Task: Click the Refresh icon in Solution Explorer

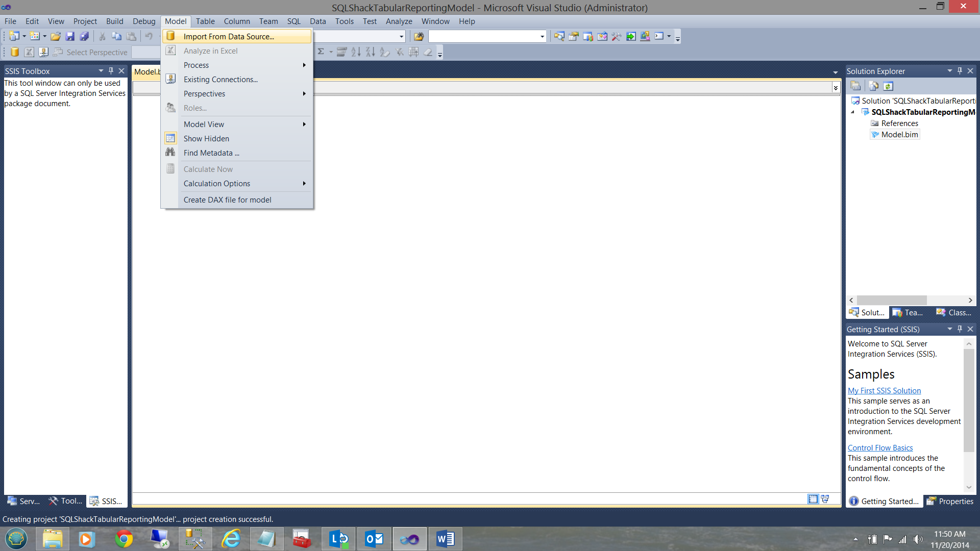Action: pyautogui.click(x=888, y=86)
